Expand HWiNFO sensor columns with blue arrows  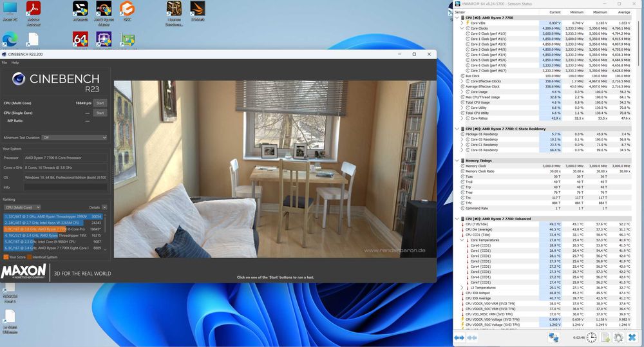click(459, 337)
